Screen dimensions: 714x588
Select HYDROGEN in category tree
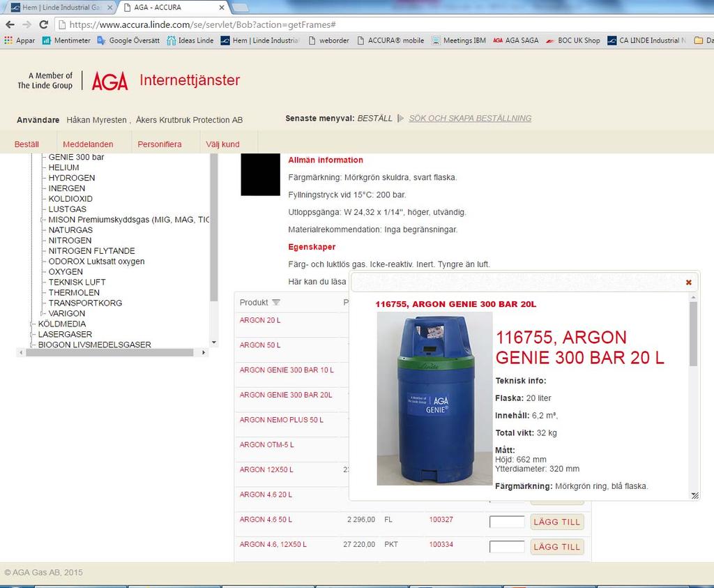(72, 178)
